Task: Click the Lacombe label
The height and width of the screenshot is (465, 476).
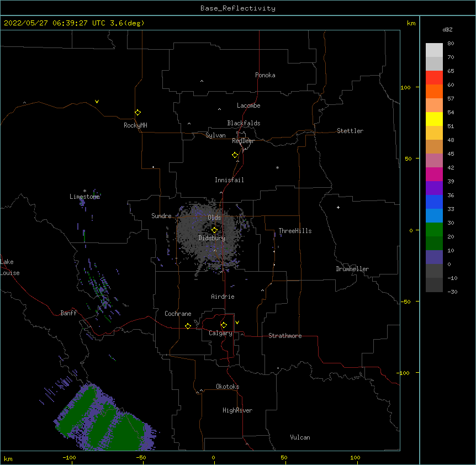Action: 248,105
